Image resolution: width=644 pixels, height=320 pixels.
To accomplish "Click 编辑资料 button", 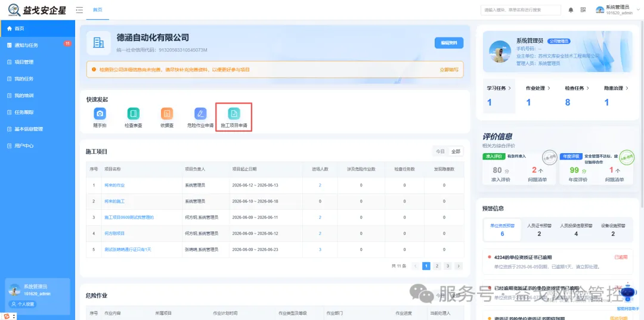I will coord(449,43).
